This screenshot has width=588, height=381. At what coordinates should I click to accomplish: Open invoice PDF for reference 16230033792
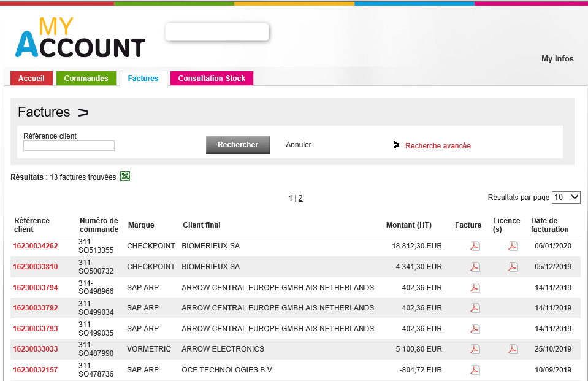coord(475,308)
